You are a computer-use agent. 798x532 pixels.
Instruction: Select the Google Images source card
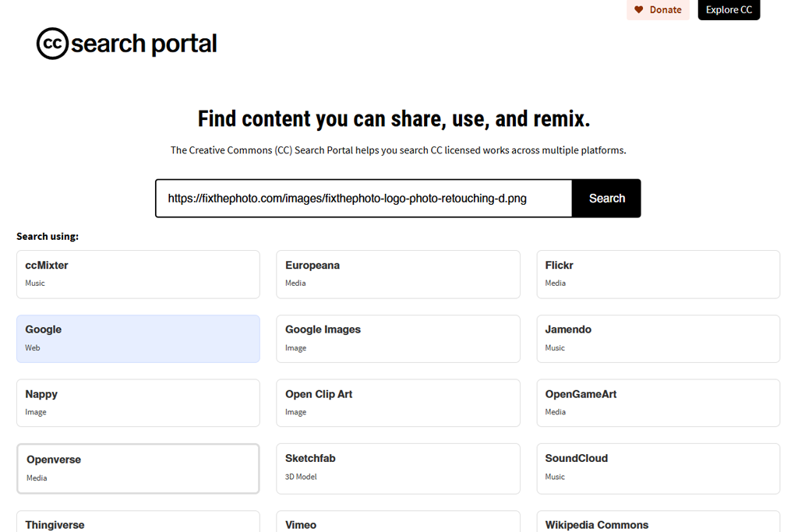[398, 339]
